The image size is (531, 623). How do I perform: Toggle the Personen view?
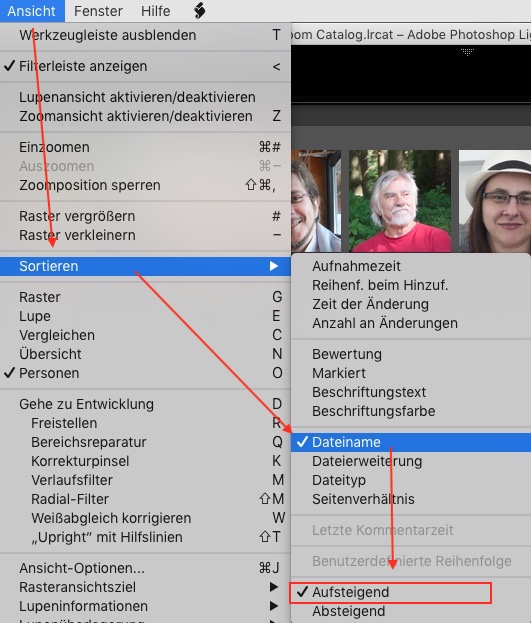point(145,373)
